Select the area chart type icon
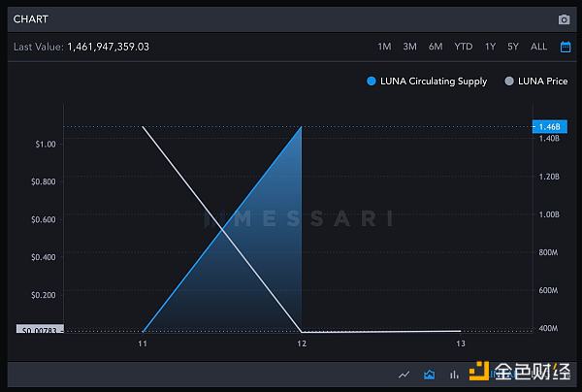 click(x=429, y=375)
